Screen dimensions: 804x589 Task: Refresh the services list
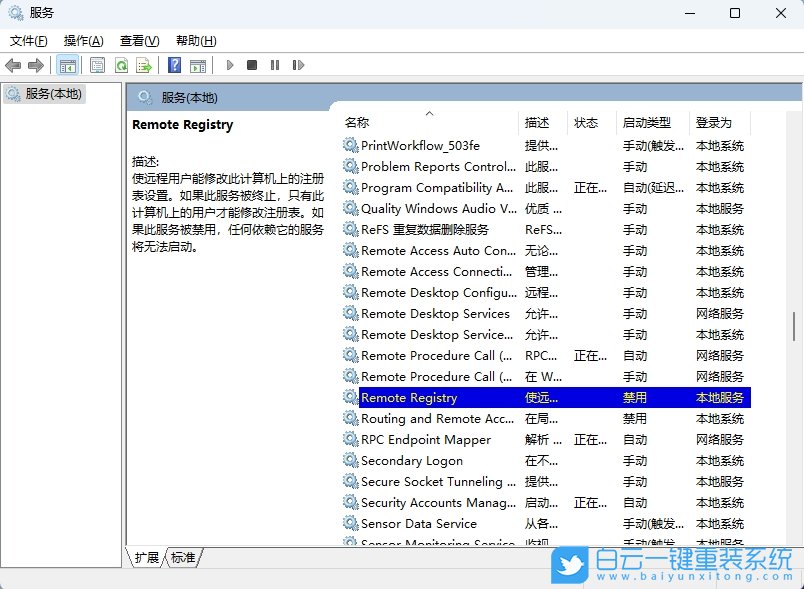(x=122, y=65)
